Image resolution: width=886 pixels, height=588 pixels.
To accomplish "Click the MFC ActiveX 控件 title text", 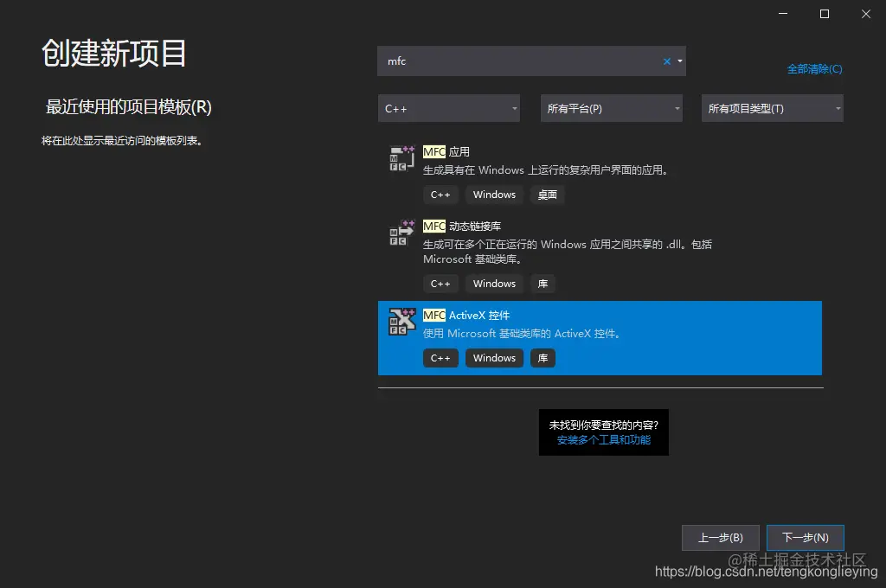I will [466, 315].
